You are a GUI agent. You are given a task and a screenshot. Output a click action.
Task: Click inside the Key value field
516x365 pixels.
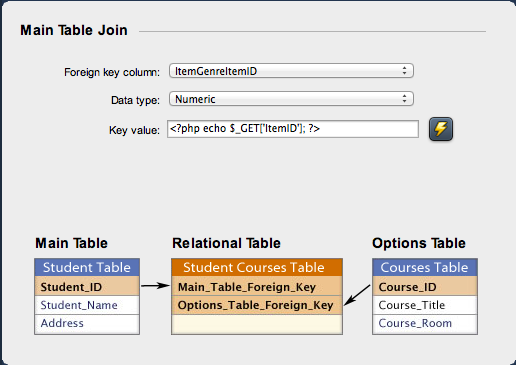click(x=293, y=129)
